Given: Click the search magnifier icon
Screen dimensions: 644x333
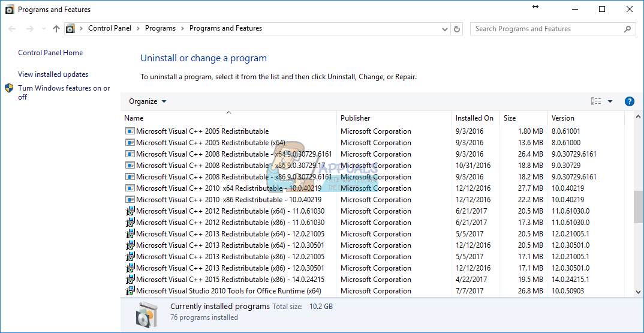Looking at the screenshot, I should [627, 29].
